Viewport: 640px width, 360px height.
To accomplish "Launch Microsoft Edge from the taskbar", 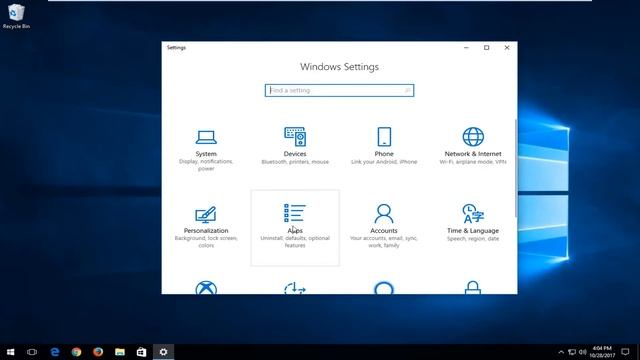I will [55, 352].
